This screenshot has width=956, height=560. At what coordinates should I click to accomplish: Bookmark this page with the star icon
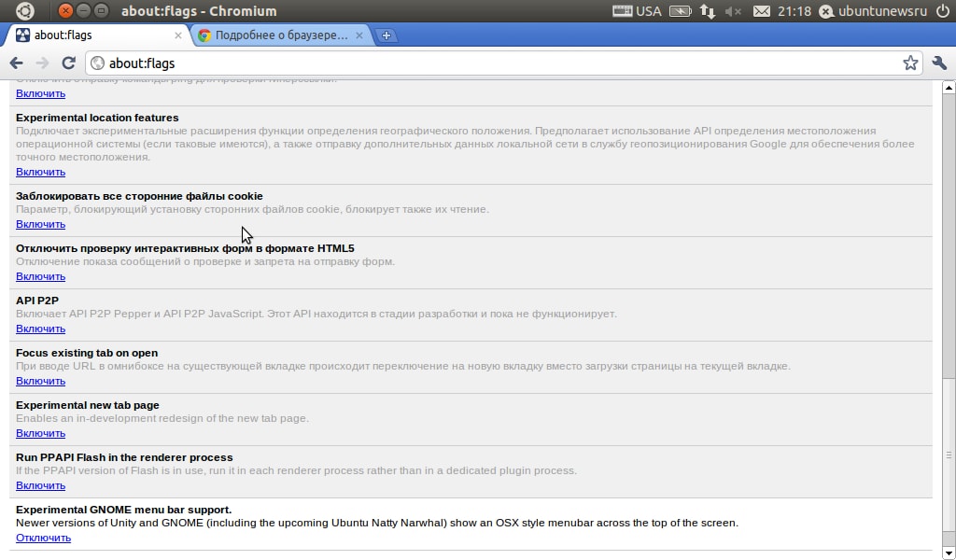pyautogui.click(x=910, y=63)
